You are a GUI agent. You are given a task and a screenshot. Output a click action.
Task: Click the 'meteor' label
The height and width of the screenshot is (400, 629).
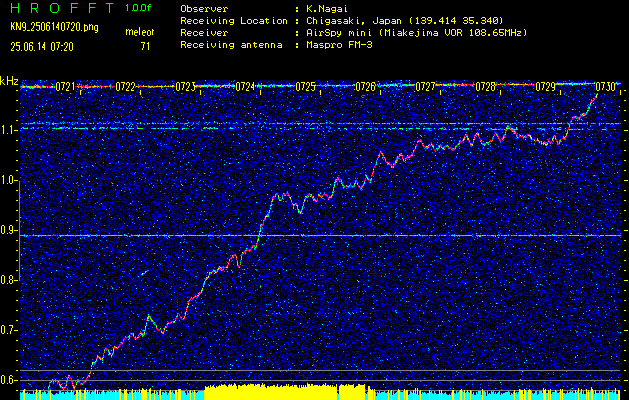(140, 32)
